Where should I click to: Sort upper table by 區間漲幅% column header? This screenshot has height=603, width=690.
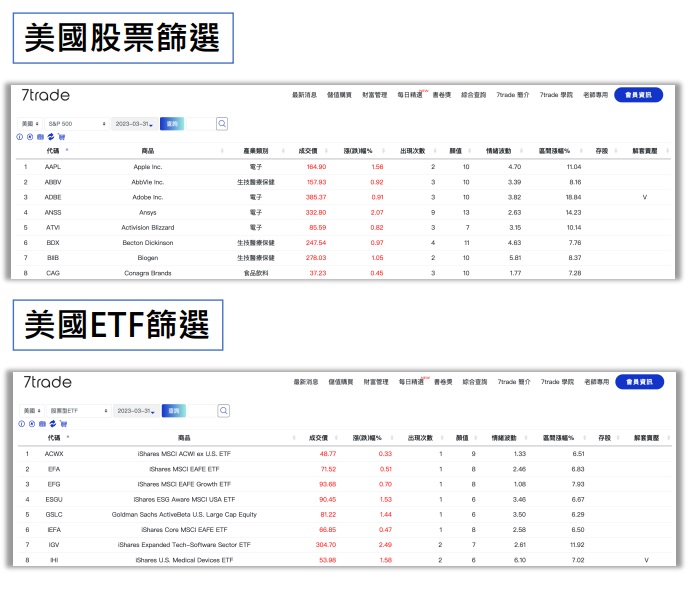[x=554, y=151]
